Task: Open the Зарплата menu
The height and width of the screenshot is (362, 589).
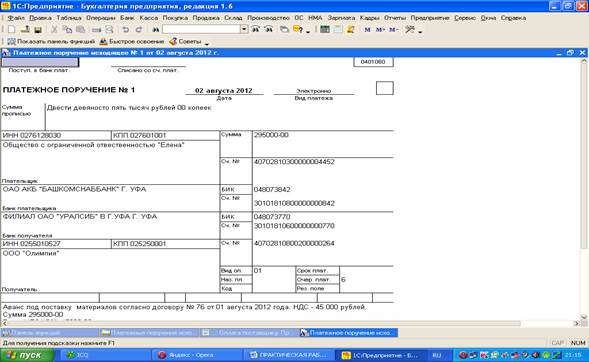Action: [341, 18]
